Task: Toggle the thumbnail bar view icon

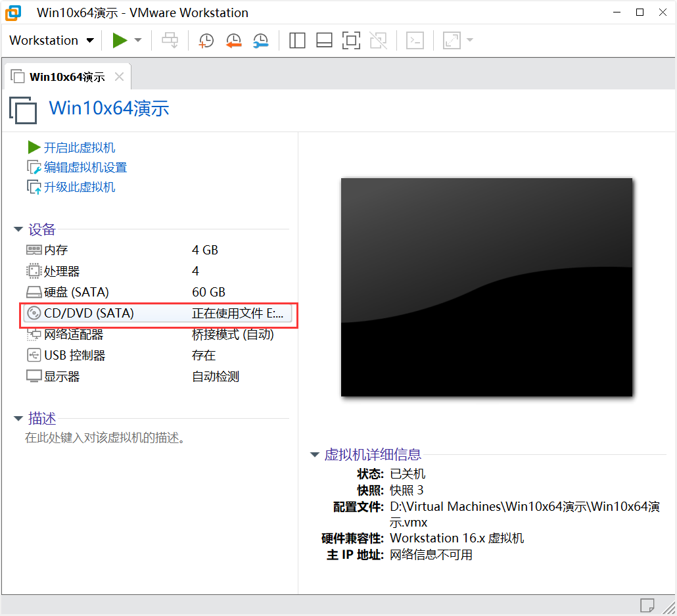Action: tap(324, 41)
